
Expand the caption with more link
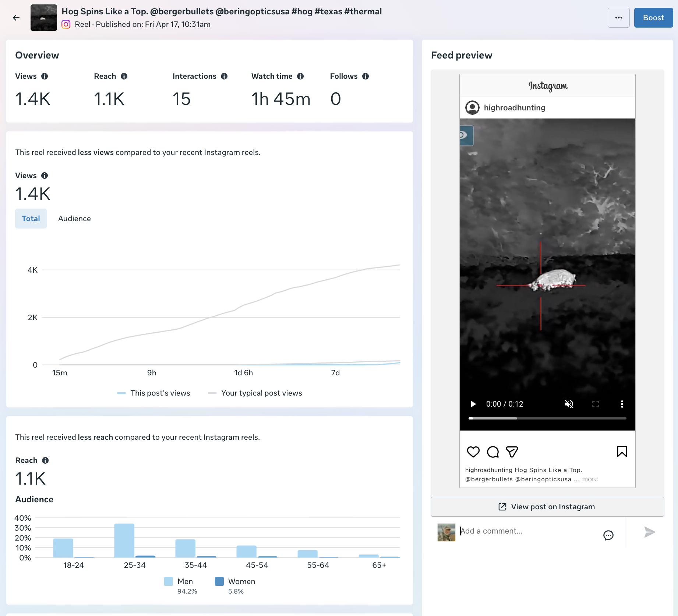click(590, 479)
